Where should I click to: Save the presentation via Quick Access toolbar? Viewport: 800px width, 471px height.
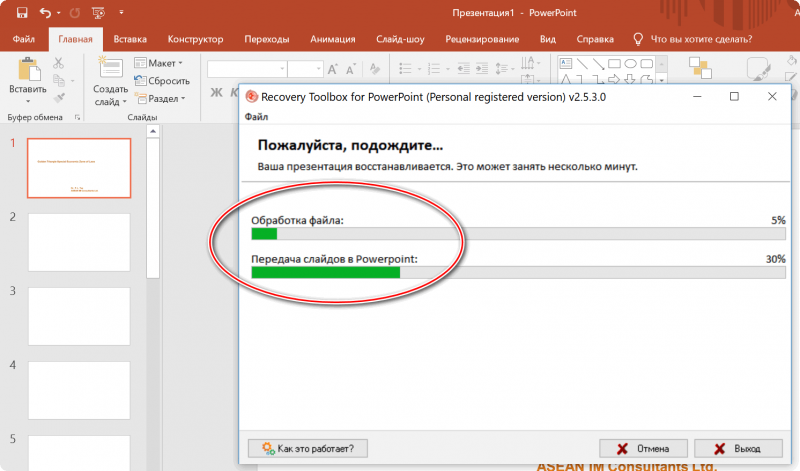21,12
